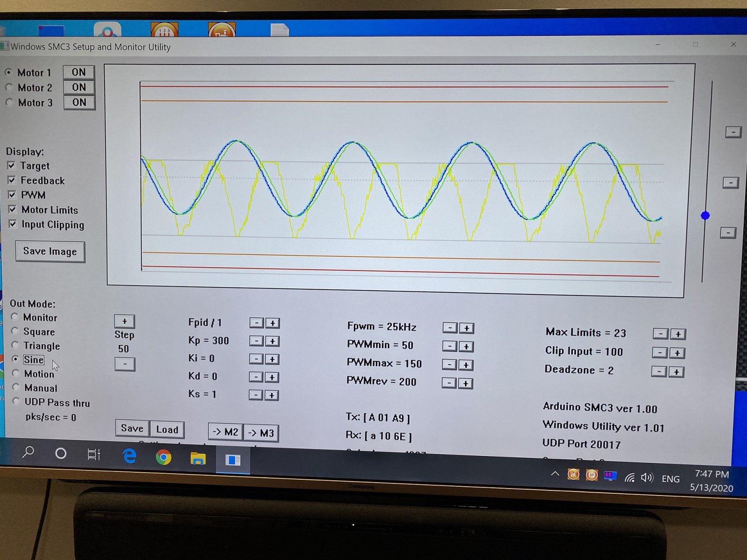This screenshot has height=560, width=747.
Task: Decrease Kp value
Action: coord(256,341)
